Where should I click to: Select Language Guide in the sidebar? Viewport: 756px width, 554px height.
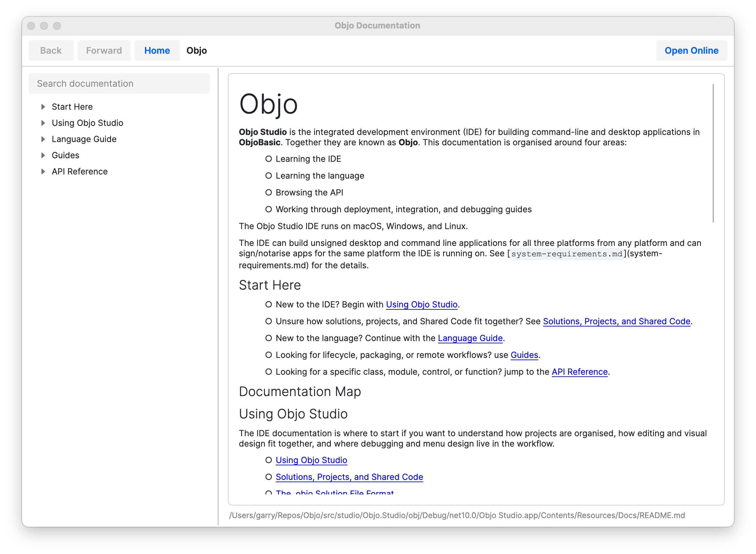click(x=84, y=139)
